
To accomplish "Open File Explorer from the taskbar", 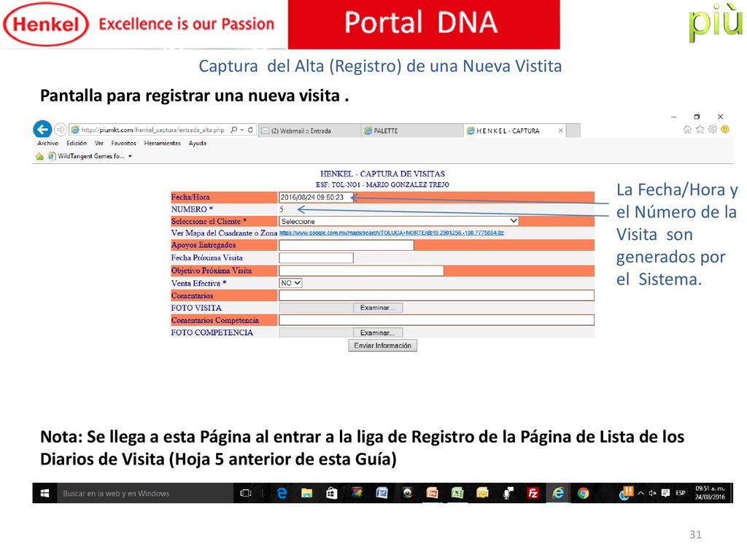I will 307,494.
